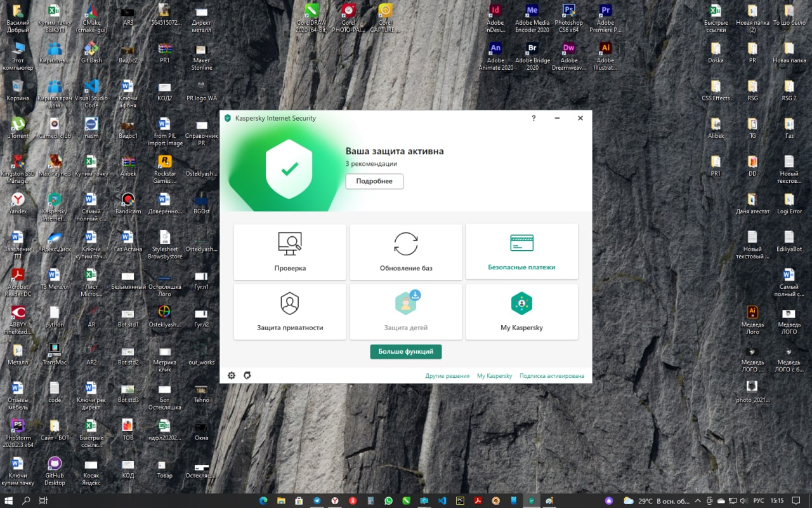The height and width of the screenshot is (508, 812).
Task: Open taskbar search magnifier
Action: (x=27, y=500)
